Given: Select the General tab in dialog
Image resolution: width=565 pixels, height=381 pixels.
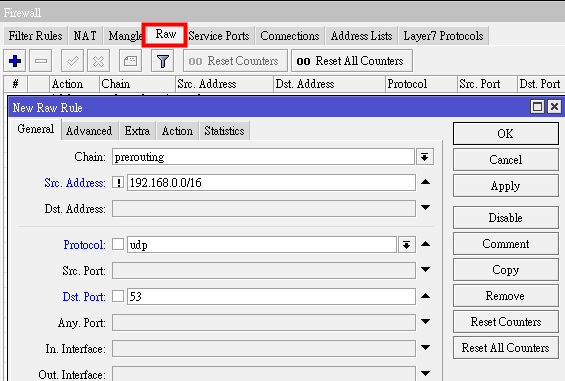Looking at the screenshot, I should 35,129.
